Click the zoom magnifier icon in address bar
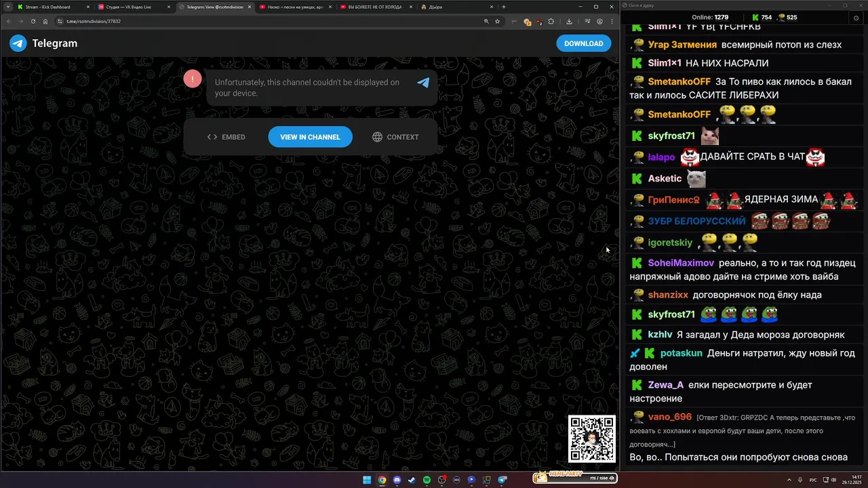This screenshot has height=488, width=868. [486, 21]
